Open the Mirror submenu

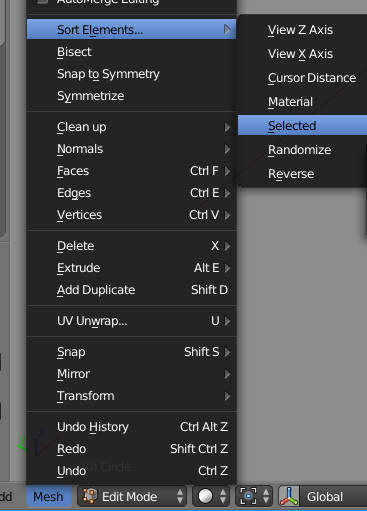(131, 374)
